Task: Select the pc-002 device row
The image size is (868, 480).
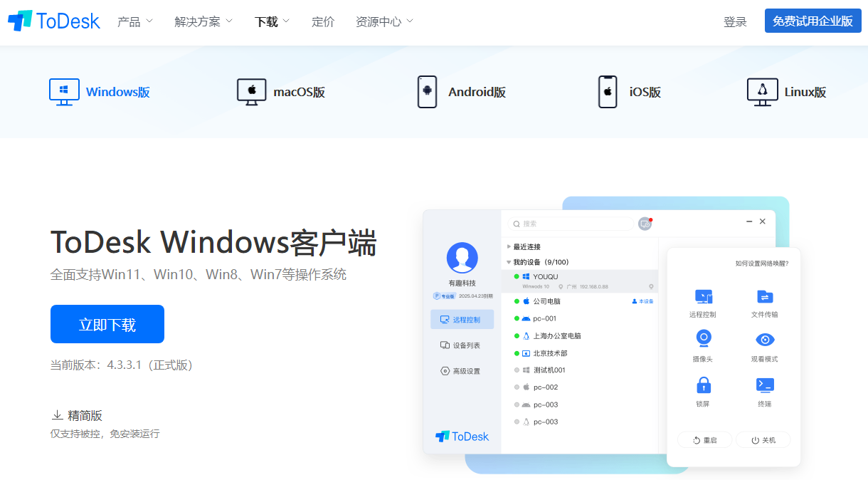Action: pyautogui.click(x=579, y=387)
